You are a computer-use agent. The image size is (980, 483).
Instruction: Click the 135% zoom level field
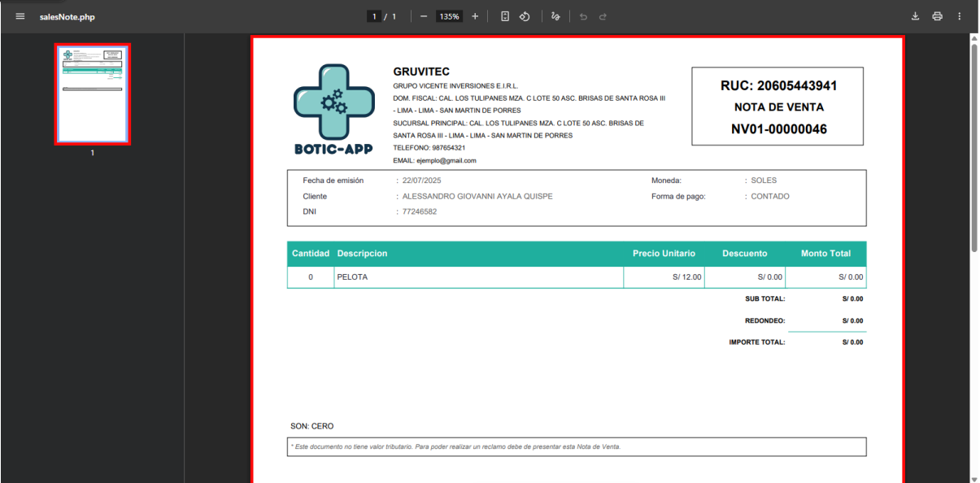[450, 16]
